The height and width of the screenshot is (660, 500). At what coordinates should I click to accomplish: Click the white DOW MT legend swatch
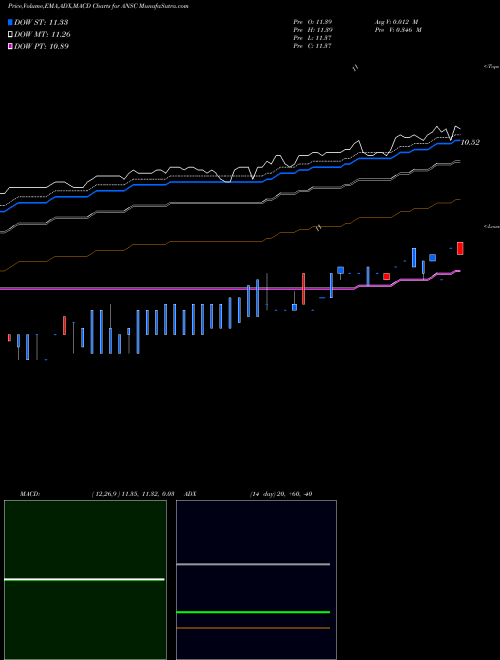pos(10,35)
